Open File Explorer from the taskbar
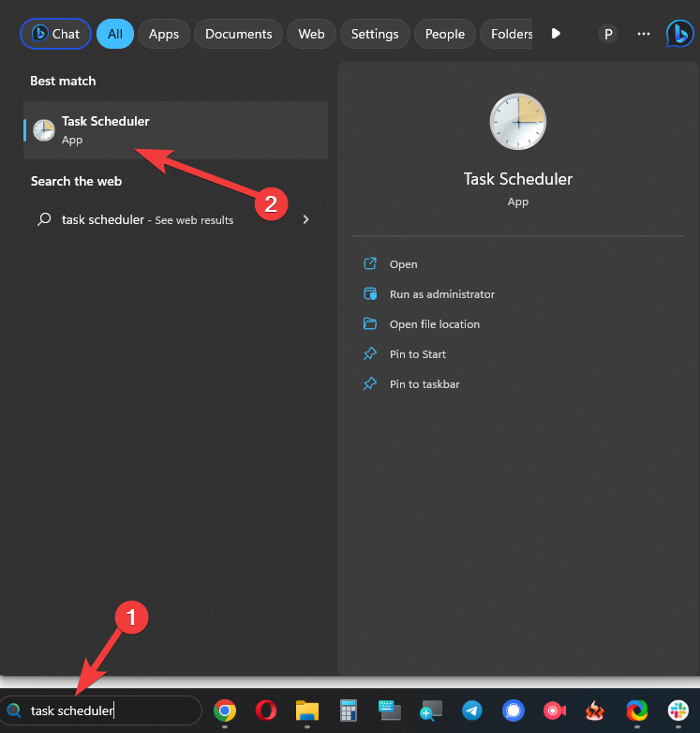Screen dimensions: 700x733 [307, 711]
